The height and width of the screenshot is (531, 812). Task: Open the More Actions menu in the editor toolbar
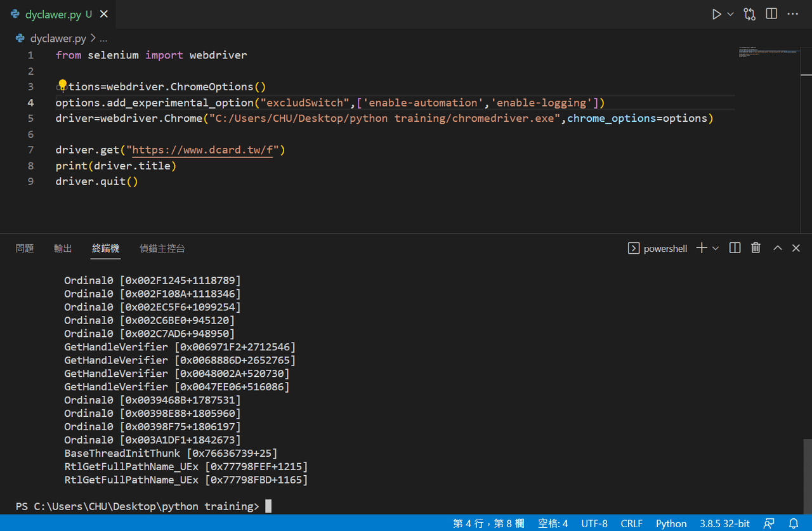pyautogui.click(x=792, y=14)
